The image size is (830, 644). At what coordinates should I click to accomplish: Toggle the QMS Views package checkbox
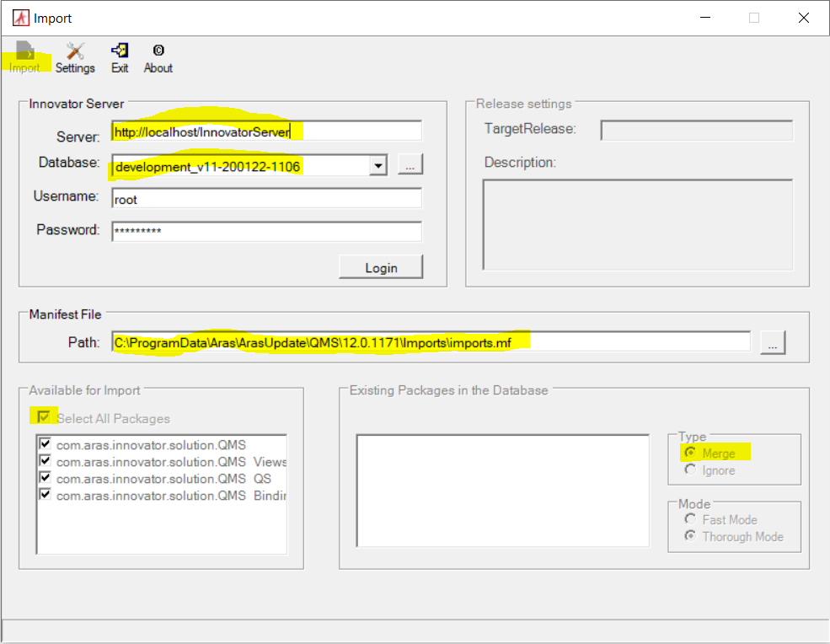tap(46, 462)
